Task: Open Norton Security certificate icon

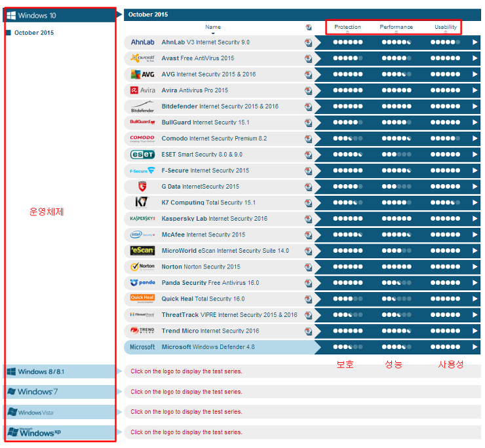Action: tap(308, 267)
